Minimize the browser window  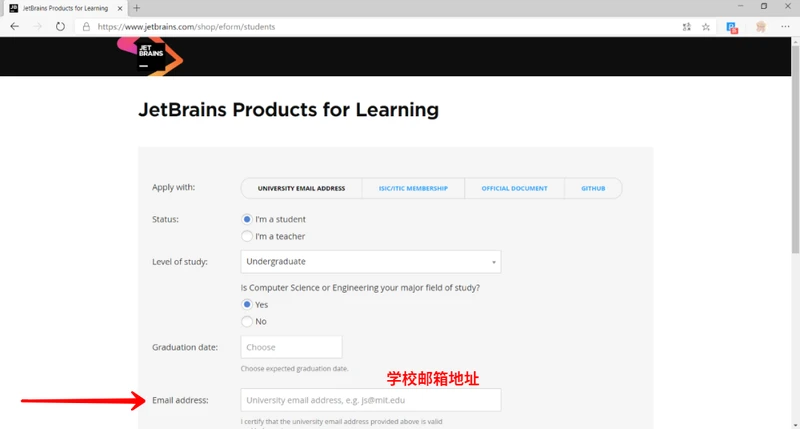click(x=740, y=6)
